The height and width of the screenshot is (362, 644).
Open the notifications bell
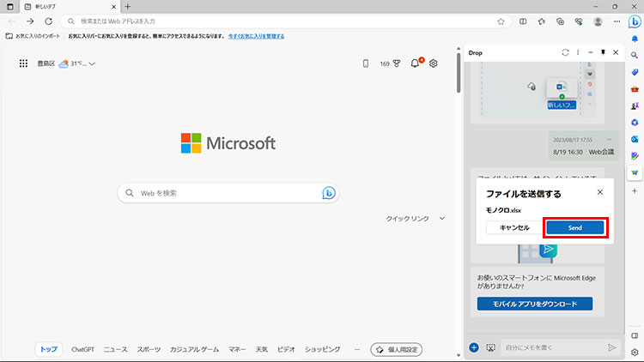416,63
